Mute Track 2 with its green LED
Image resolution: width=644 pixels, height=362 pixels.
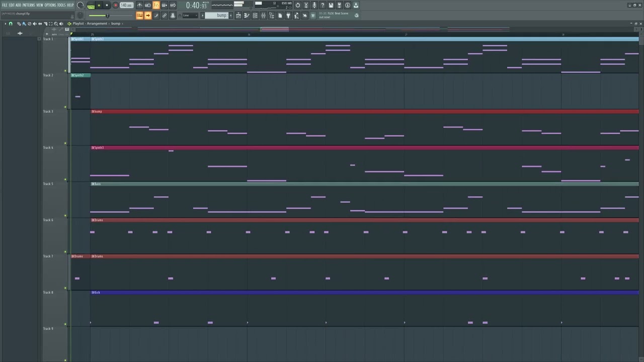point(65,107)
